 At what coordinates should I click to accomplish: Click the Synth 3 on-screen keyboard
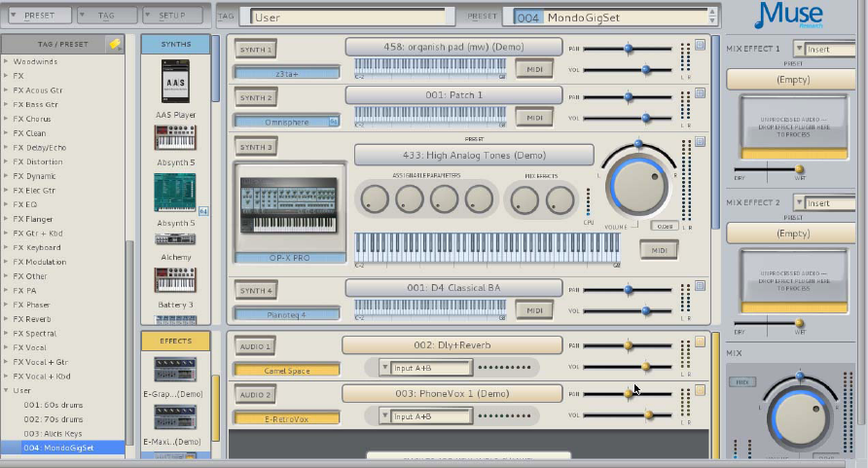coord(488,248)
